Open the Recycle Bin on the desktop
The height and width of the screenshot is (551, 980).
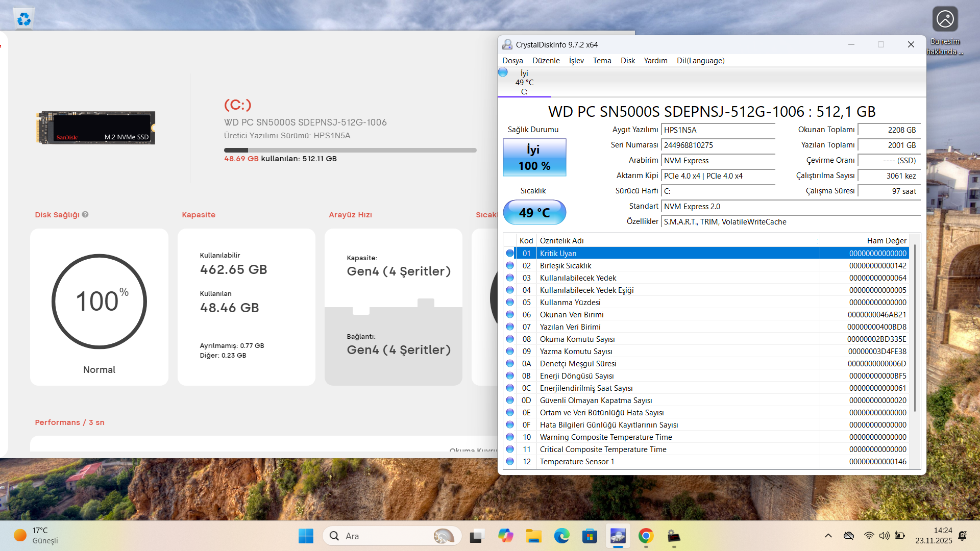[x=23, y=19]
